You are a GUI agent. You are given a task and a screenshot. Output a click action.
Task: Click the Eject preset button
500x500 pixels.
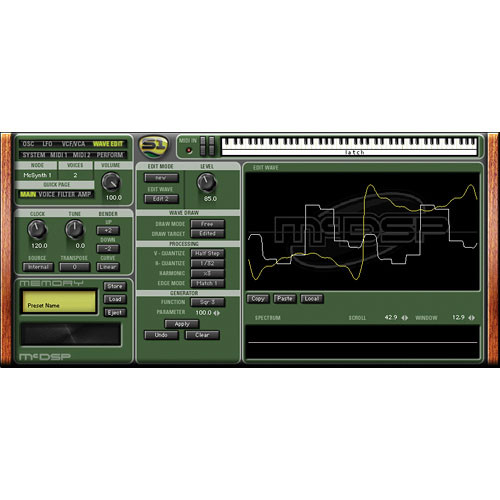[115, 313]
